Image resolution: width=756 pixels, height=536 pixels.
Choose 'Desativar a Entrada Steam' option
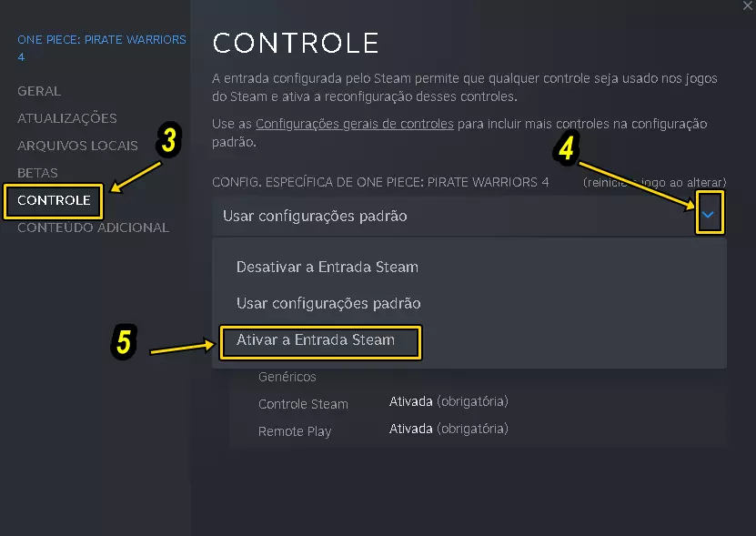(328, 268)
